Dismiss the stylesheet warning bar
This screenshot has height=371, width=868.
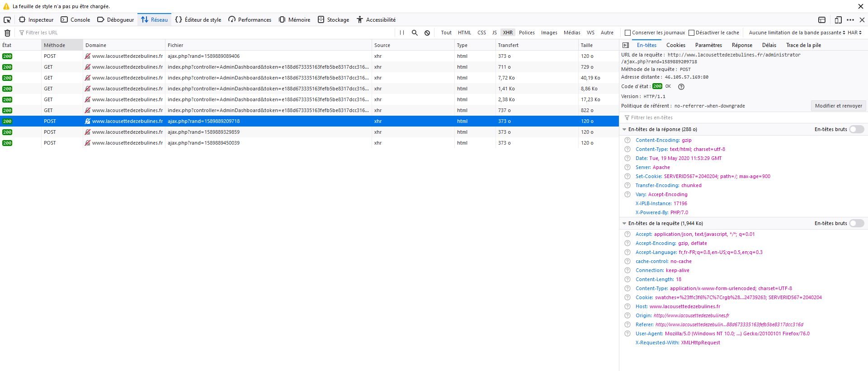coord(861,6)
